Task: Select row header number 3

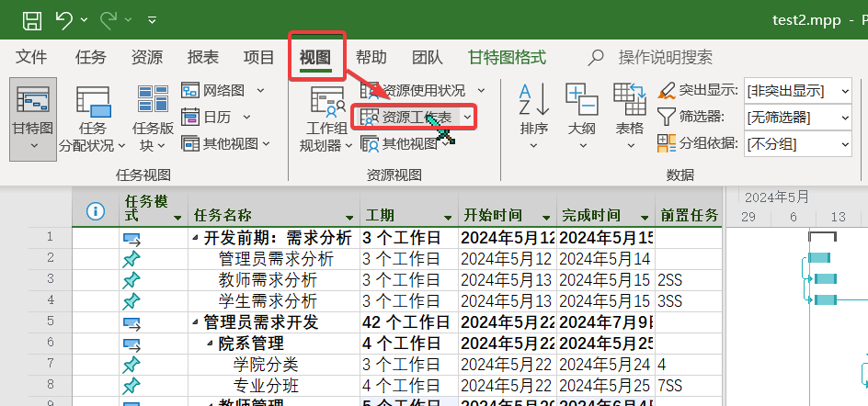Action: 51,280
